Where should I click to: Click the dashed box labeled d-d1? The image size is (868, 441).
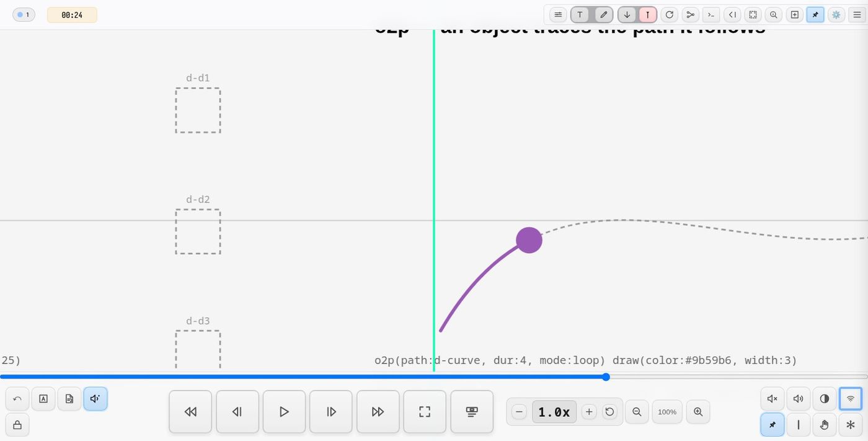[x=198, y=110]
